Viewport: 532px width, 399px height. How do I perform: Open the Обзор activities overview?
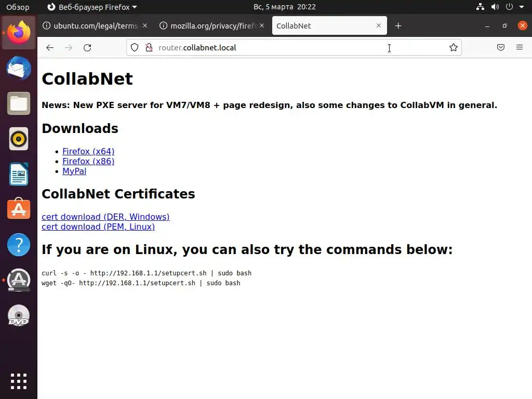[x=18, y=7]
